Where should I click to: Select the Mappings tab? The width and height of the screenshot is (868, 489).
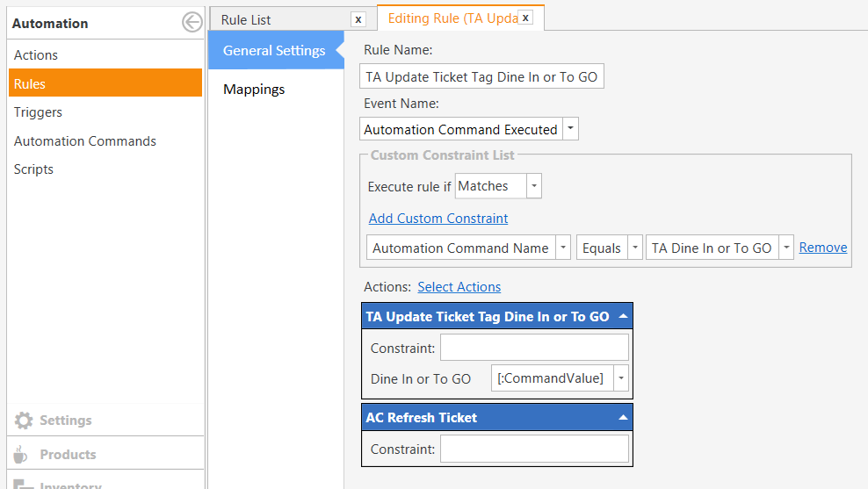[x=254, y=90]
